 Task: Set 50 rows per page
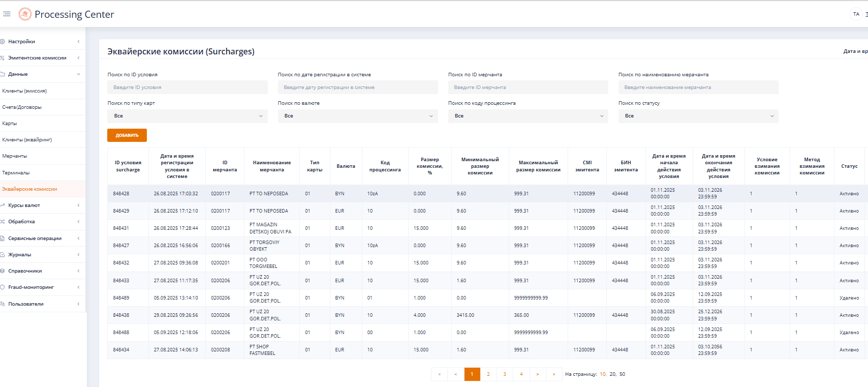622,374
